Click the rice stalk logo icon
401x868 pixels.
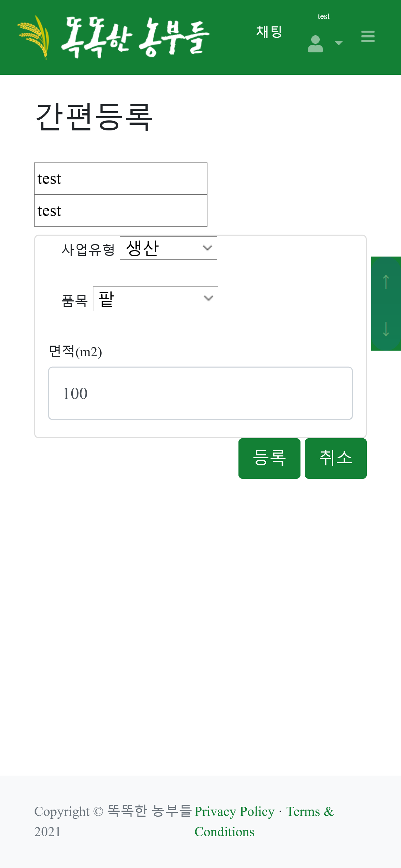point(34,37)
